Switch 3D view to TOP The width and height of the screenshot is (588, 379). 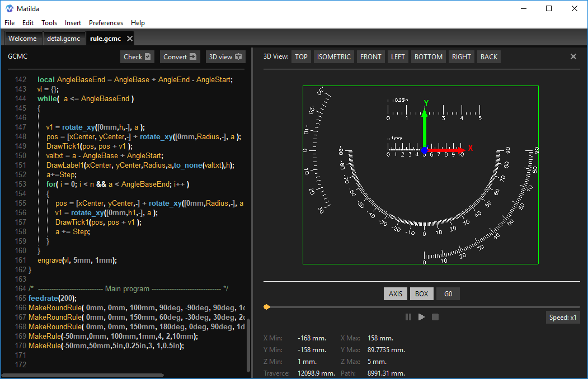(301, 56)
